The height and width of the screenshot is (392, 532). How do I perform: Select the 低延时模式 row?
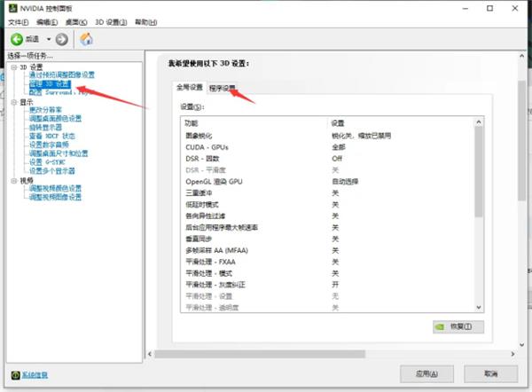point(327,205)
